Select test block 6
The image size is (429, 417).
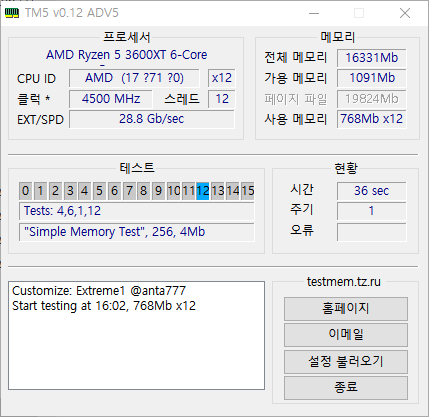click(x=114, y=191)
